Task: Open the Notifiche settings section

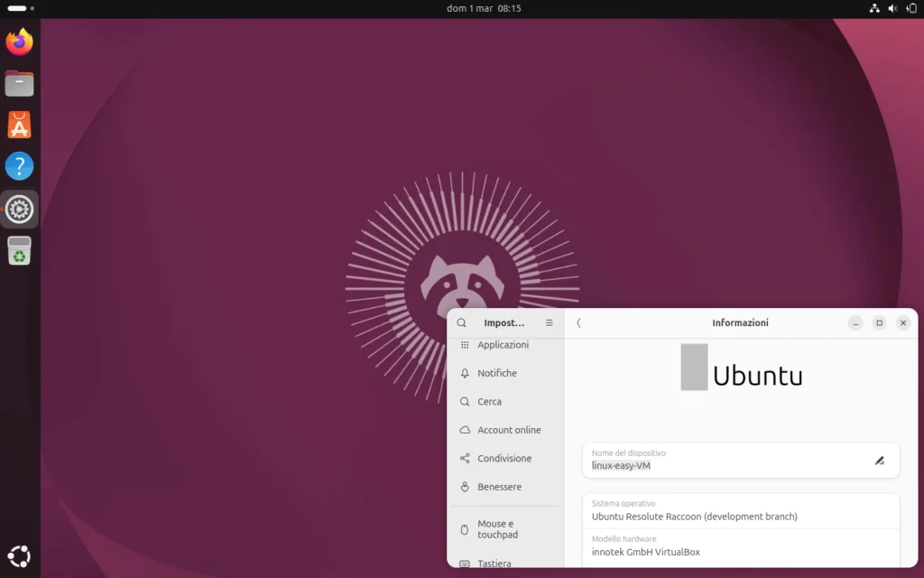Action: (x=498, y=373)
